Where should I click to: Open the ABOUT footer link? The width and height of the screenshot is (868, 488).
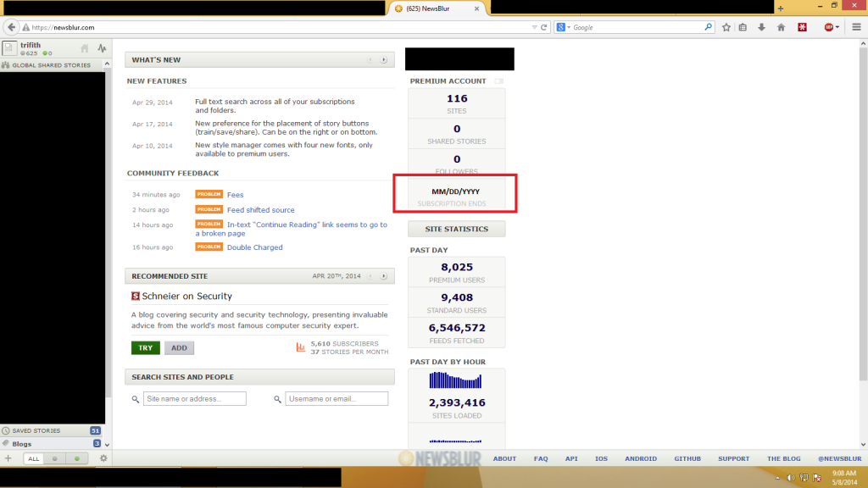(x=504, y=458)
